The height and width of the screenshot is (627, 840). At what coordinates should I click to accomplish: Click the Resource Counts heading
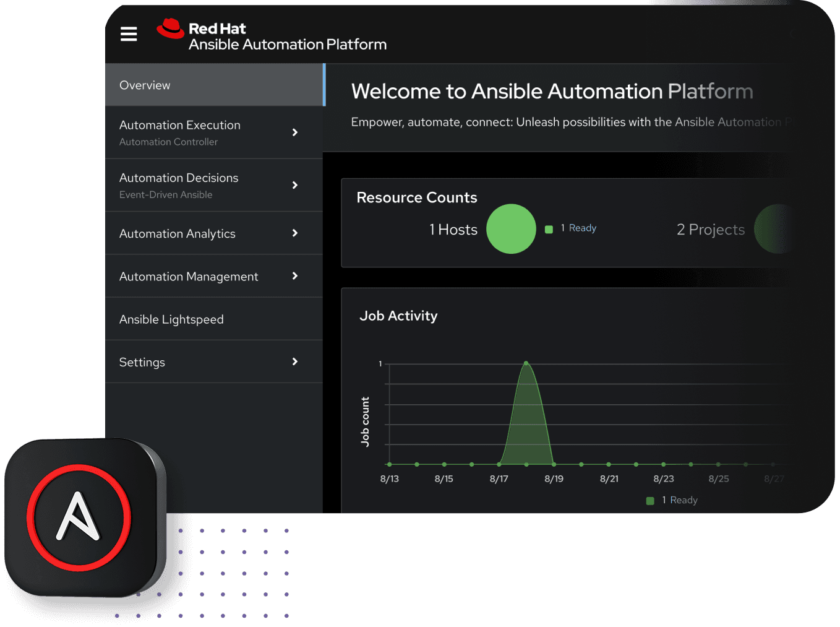(417, 197)
